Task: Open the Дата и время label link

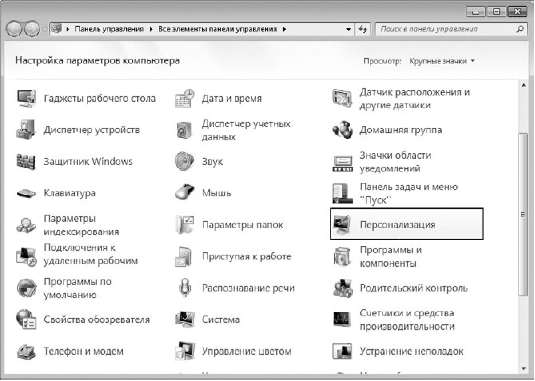Action: click(x=232, y=99)
